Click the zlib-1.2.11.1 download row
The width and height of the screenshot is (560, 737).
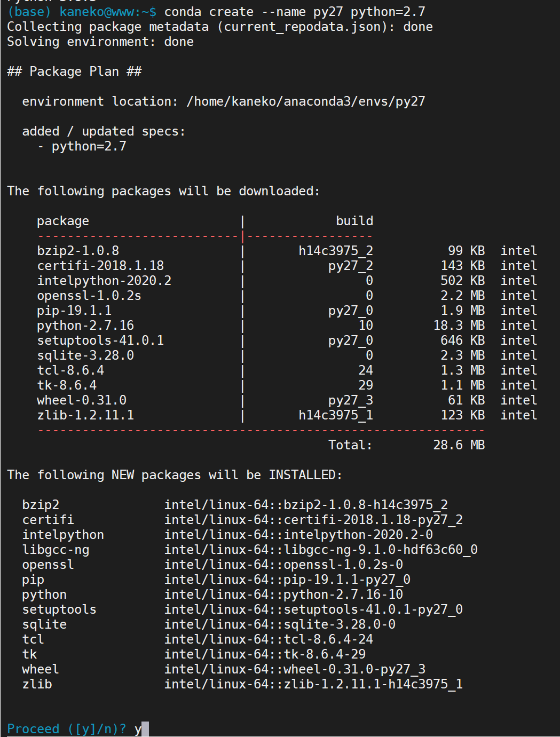point(287,415)
